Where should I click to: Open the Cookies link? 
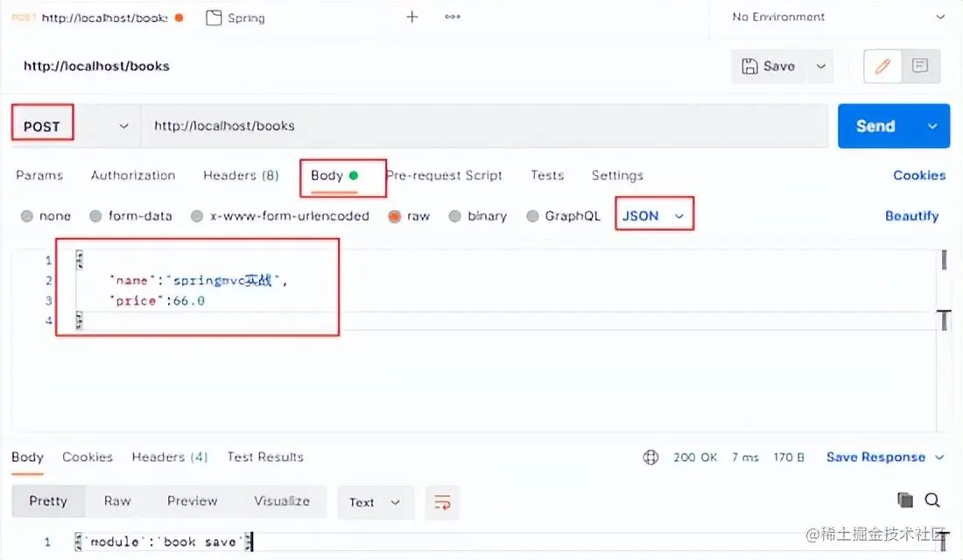point(919,176)
